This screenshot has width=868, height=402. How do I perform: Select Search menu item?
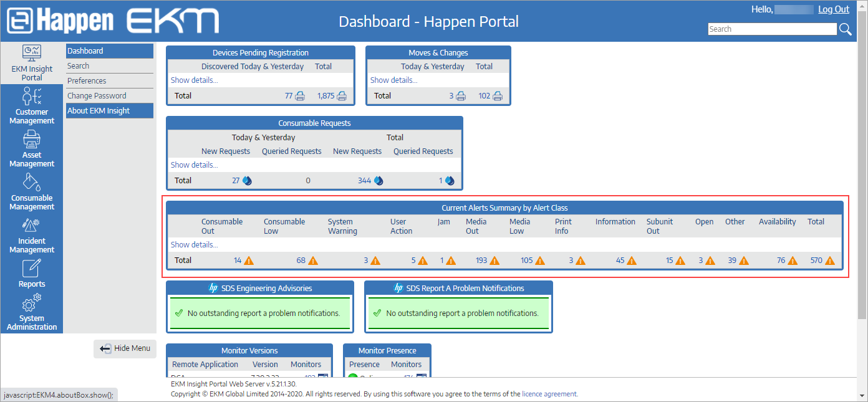(x=110, y=66)
